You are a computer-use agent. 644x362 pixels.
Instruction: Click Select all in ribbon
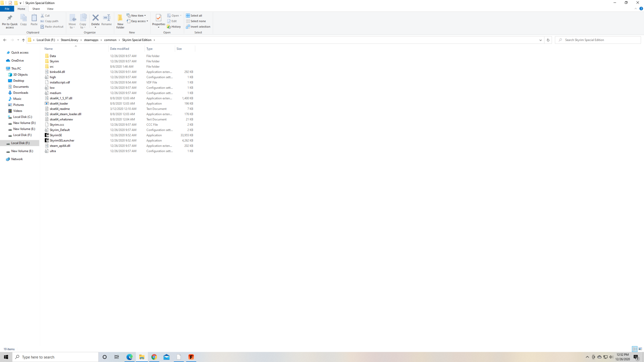(194, 15)
